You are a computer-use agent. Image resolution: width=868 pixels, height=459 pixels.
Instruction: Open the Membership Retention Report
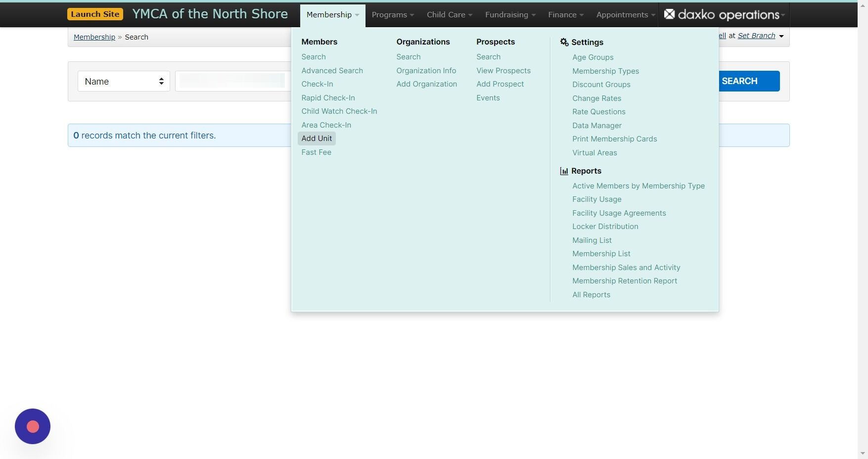coord(624,280)
